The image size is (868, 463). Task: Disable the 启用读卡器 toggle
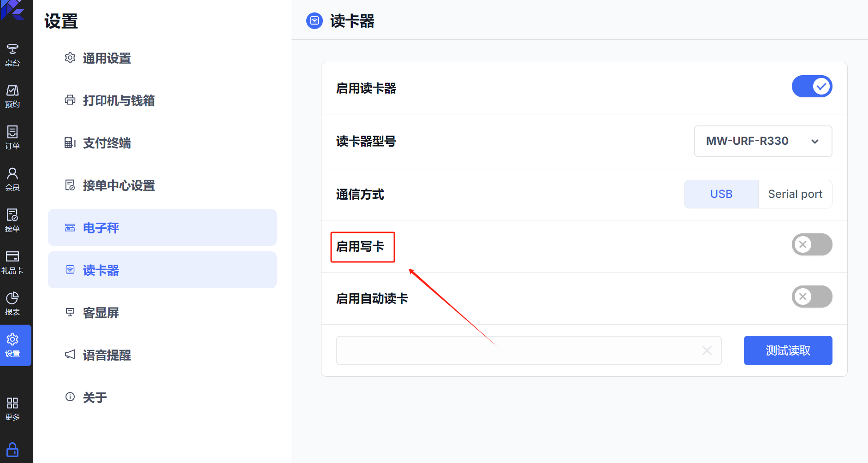[x=812, y=86]
